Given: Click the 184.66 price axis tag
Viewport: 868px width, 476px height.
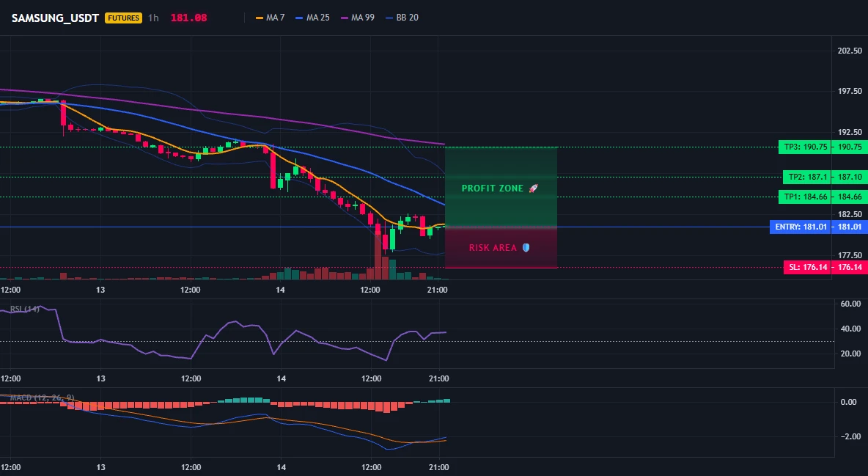Looking at the screenshot, I should tap(850, 197).
